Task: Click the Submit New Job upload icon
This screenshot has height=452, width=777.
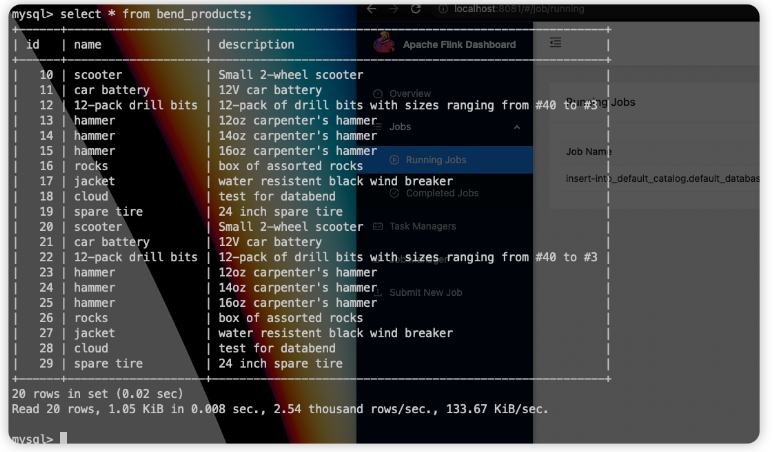Action: (378, 292)
